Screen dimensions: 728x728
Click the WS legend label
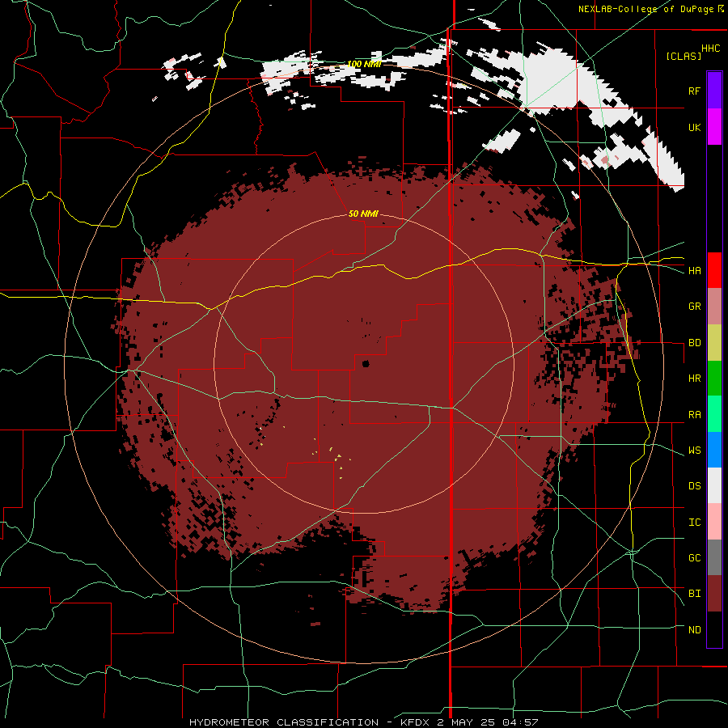point(694,451)
